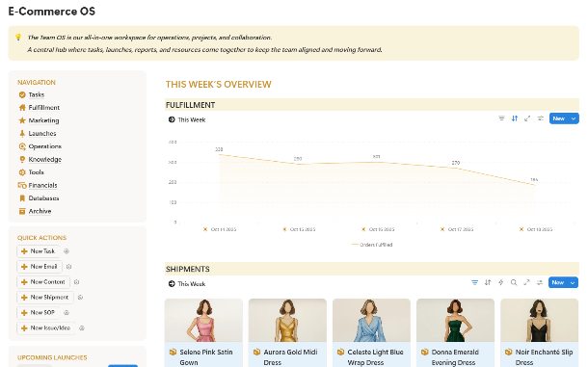Click the New Email quick action button
The width and height of the screenshot is (588, 367).
pos(39,267)
